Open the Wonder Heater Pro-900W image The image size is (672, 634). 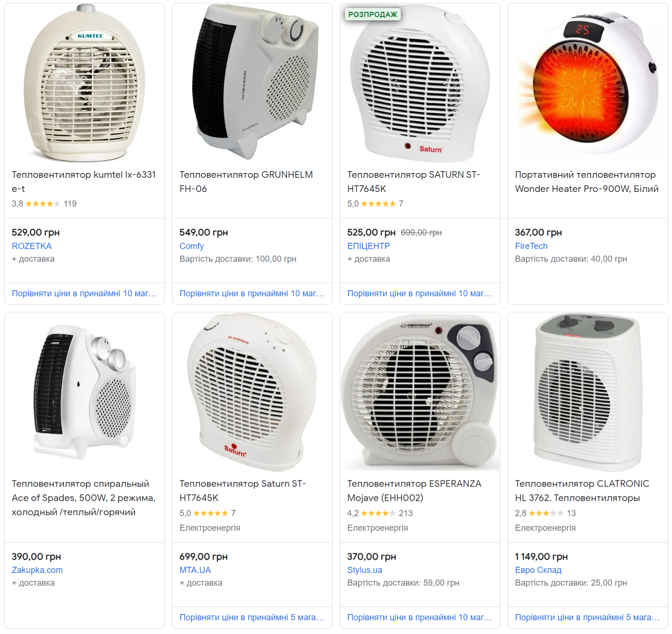tap(587, 84)
